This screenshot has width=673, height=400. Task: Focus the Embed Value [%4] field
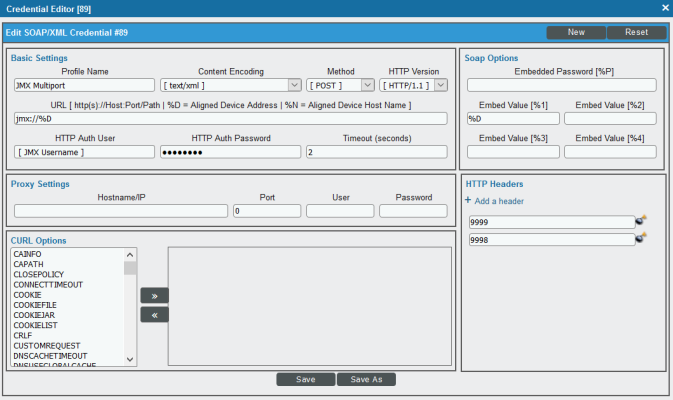tap(610, 152)
